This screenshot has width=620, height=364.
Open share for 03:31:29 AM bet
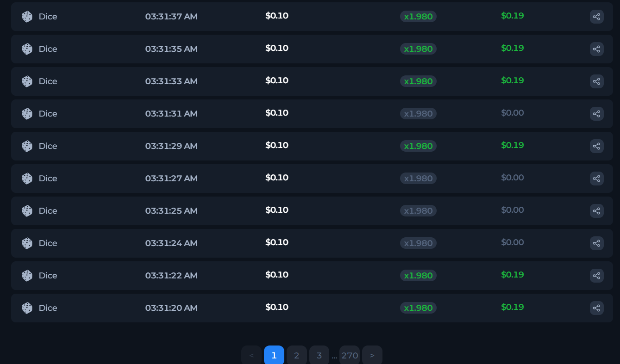596,146
